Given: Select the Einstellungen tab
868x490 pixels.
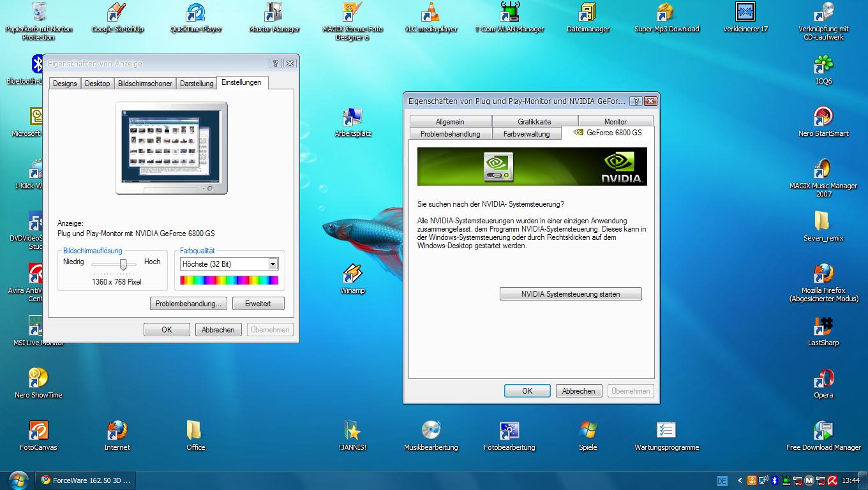Looking at the screenshot, I should tap(242, 82).
